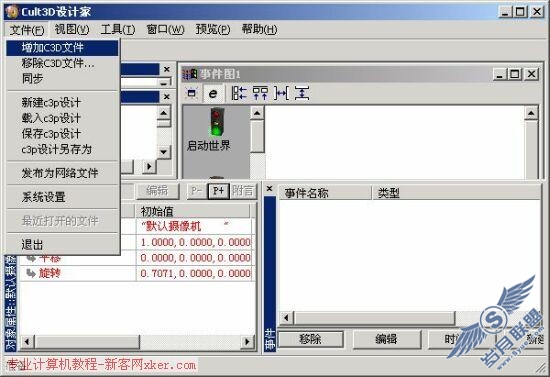Viewport: 550px width, 377px height.
Task: Toggle the P+ button
Action: tap(219, 191)
